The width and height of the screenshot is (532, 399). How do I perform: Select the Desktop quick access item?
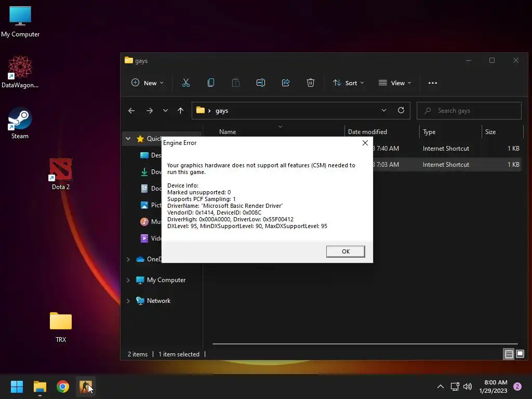coord(151,155)
